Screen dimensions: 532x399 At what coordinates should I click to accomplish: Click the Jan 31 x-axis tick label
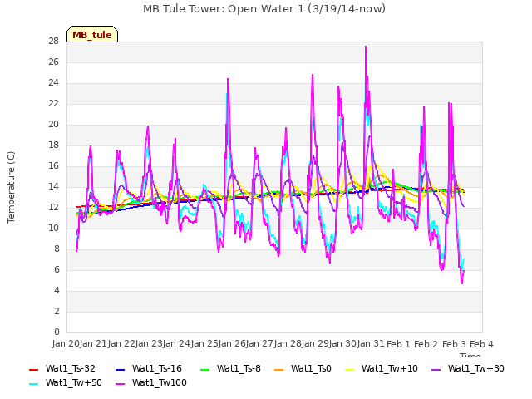371,344
